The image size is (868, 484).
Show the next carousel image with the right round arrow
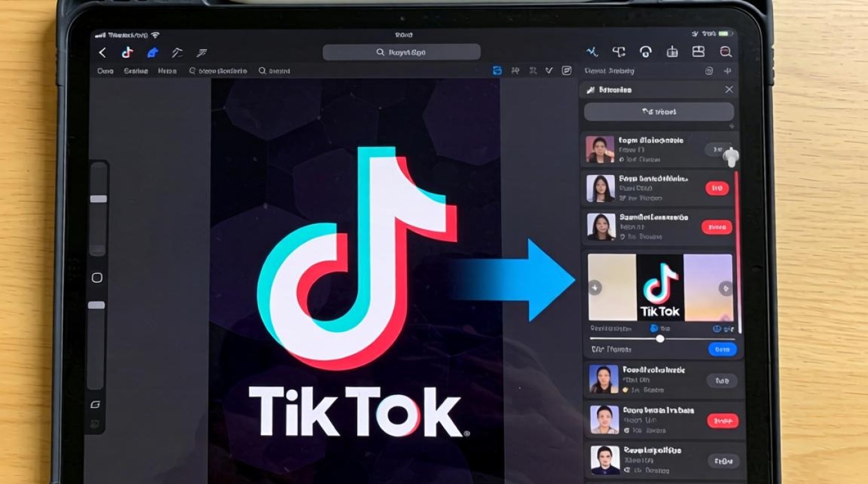[x=726, y=288]
